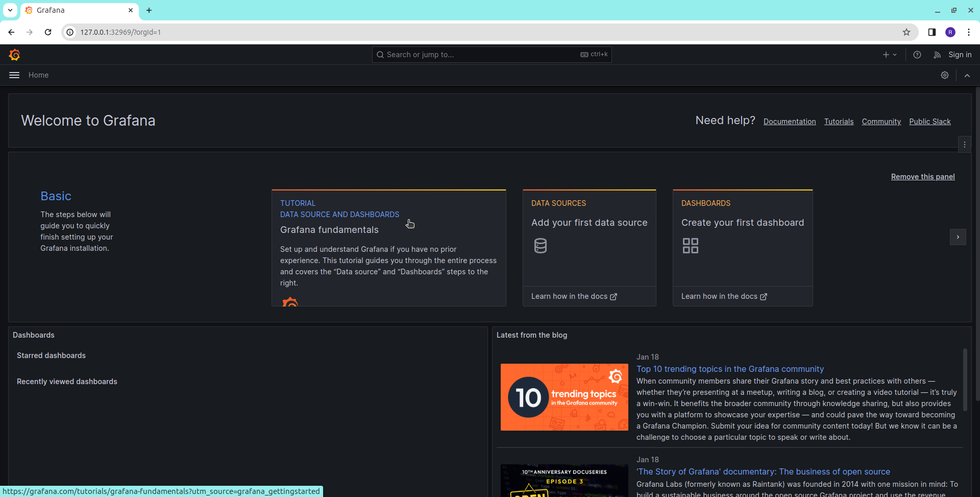Click the Search or jump to field
Viewport: 980px width, 497px height.
(492, 55)
